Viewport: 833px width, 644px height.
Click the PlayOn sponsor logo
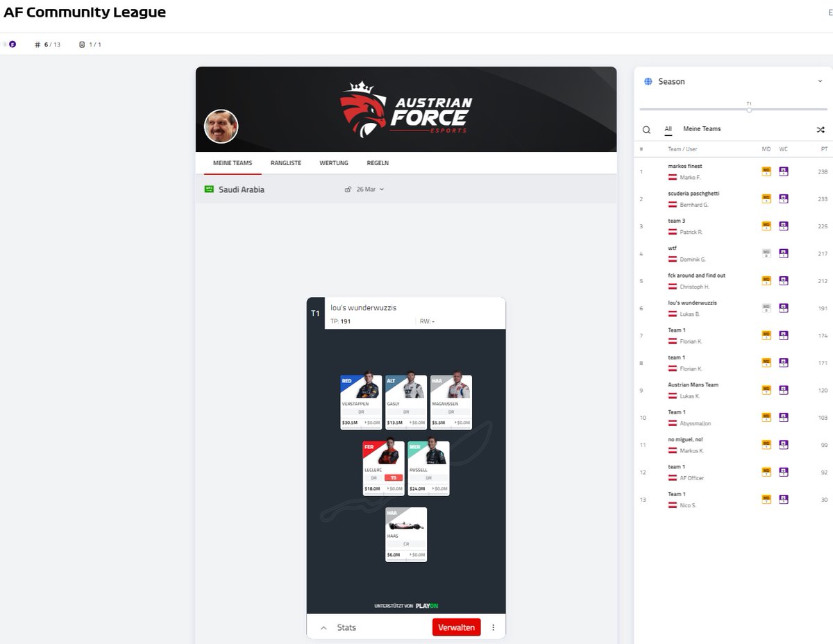pos(427,606)
